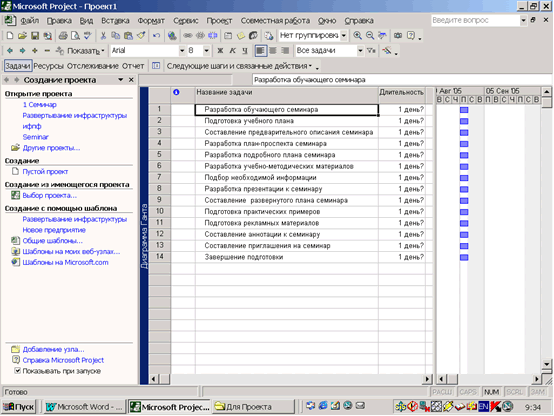Link selected tasks with chain icon
The width and height of the screenshot is (554, 416).
188,35
